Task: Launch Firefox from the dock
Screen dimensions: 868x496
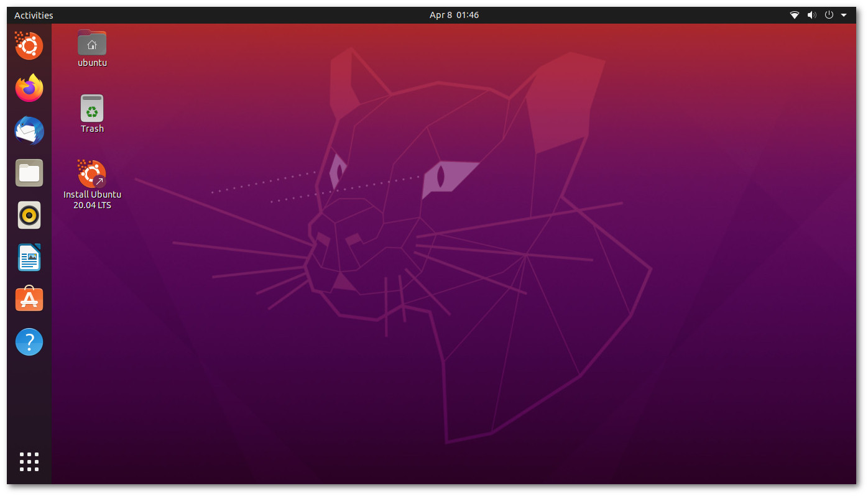Action: (x=29, y=88)
